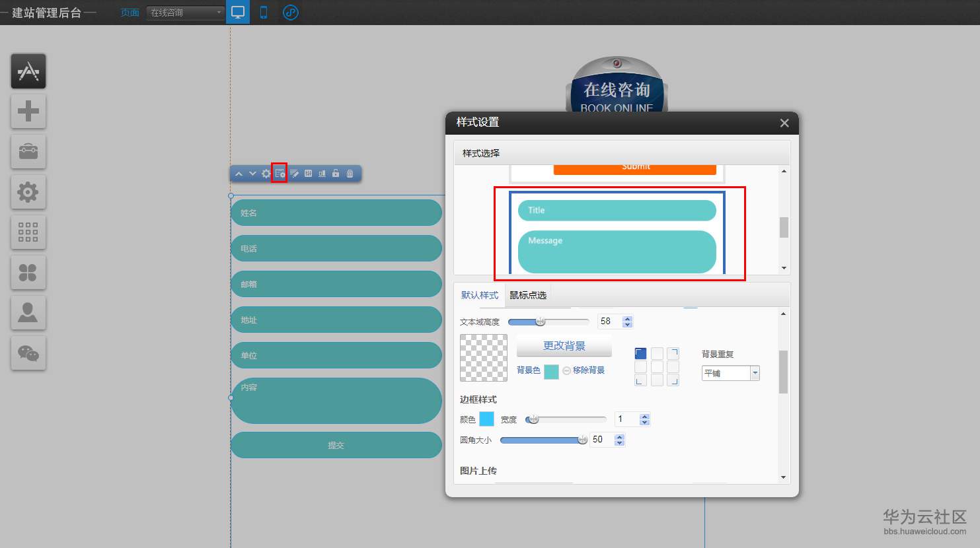Click the 文本域高度 stepper arrows
The width and height of the screenshot is (980, 548).
click(x=628, y=322)
